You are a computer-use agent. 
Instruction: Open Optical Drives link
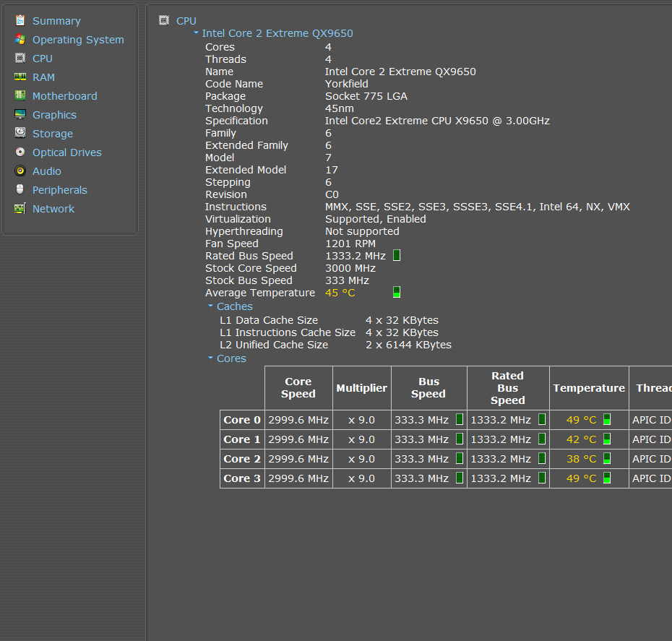(x=67, y=152)
